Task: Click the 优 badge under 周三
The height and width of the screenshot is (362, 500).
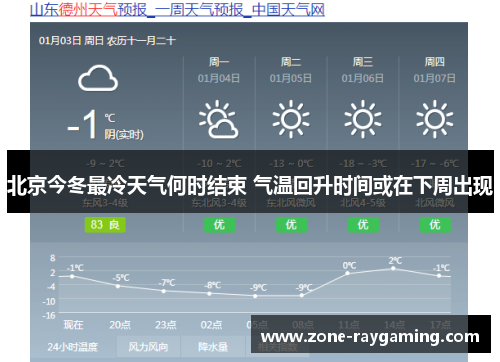Action: (x=363, y=225)
